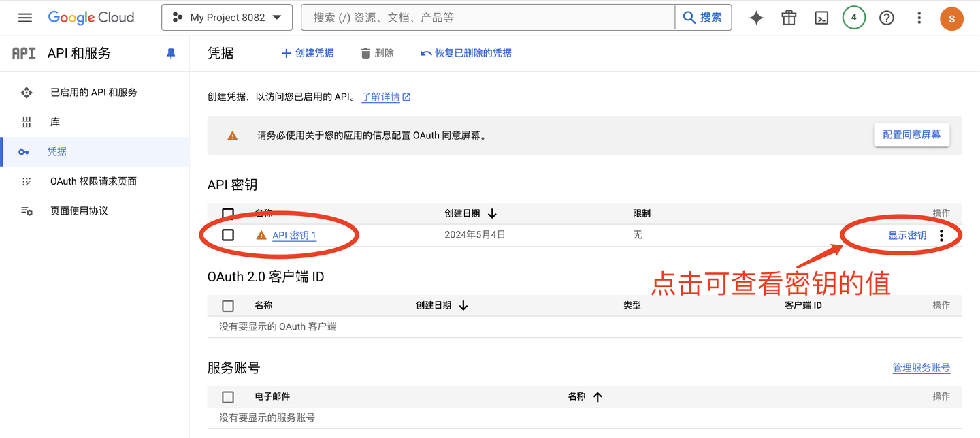Expand the 创建凭据 dropdown
The image size is (980, 438).
308,53
